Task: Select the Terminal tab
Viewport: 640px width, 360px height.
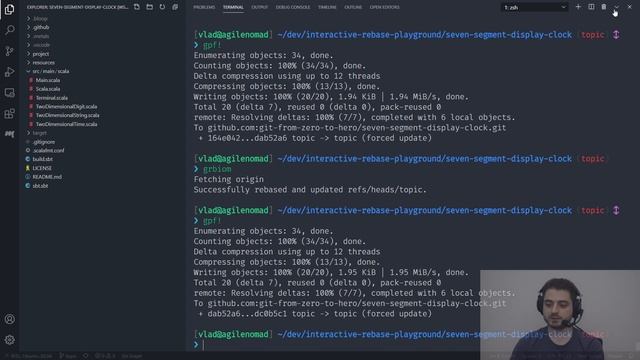Action: [x=233, y=7]
